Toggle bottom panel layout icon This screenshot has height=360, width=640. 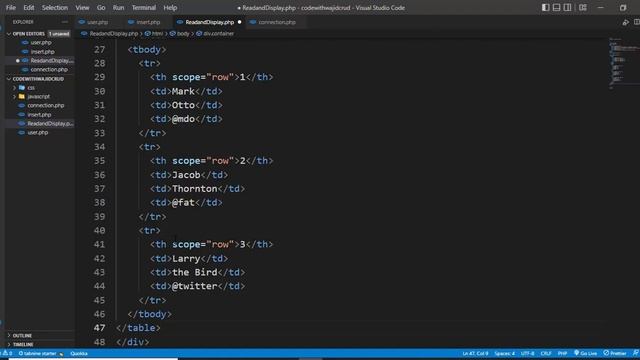(x=556, y=7)
